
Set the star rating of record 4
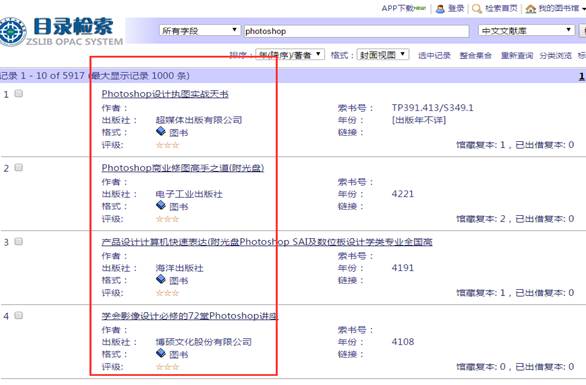(167, 367)
